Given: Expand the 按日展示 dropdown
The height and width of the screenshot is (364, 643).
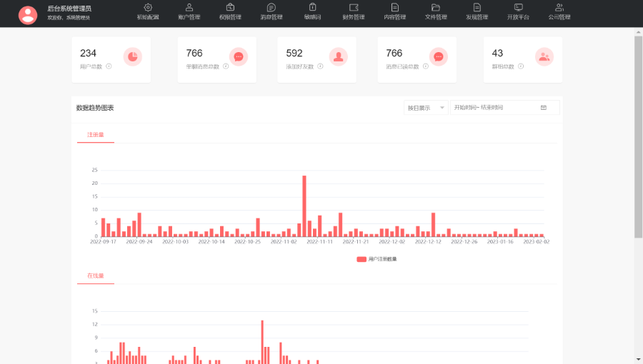Looking at the screenshot, I should pos(426,108).
